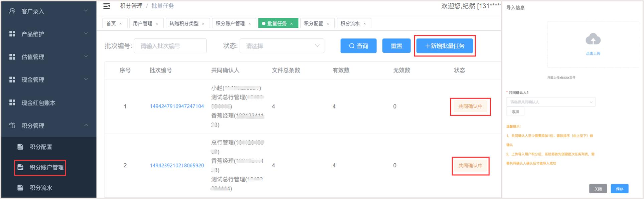This screenshot has height=199, width=644.
Task: Click the 查询 search button
Action: (358, 46)
